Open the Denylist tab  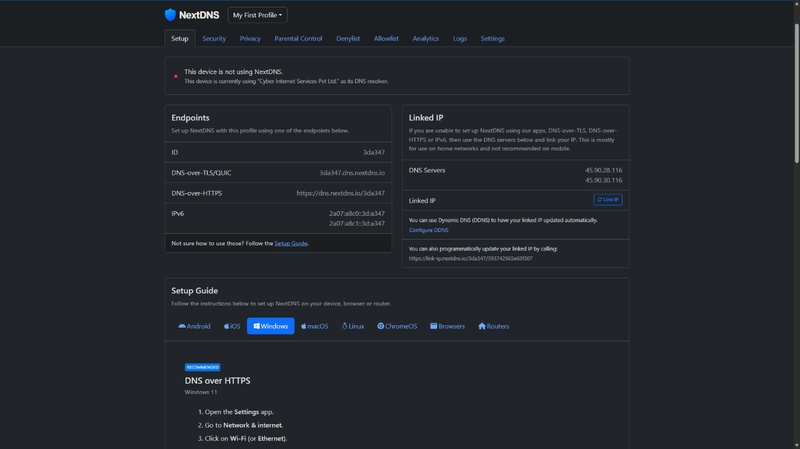[348, 38]
